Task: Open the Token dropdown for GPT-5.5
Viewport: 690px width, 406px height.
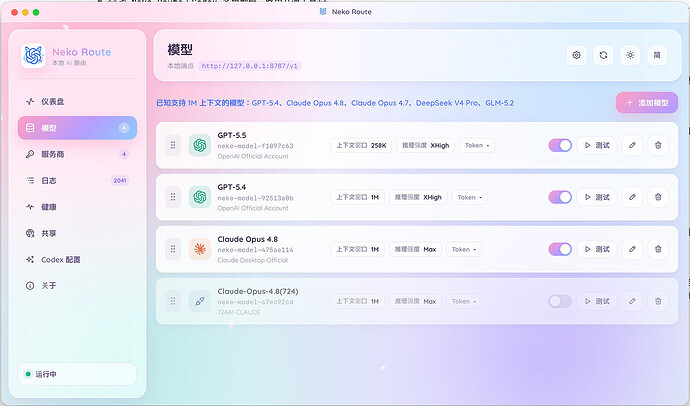Action: click(x=477, y=145)
